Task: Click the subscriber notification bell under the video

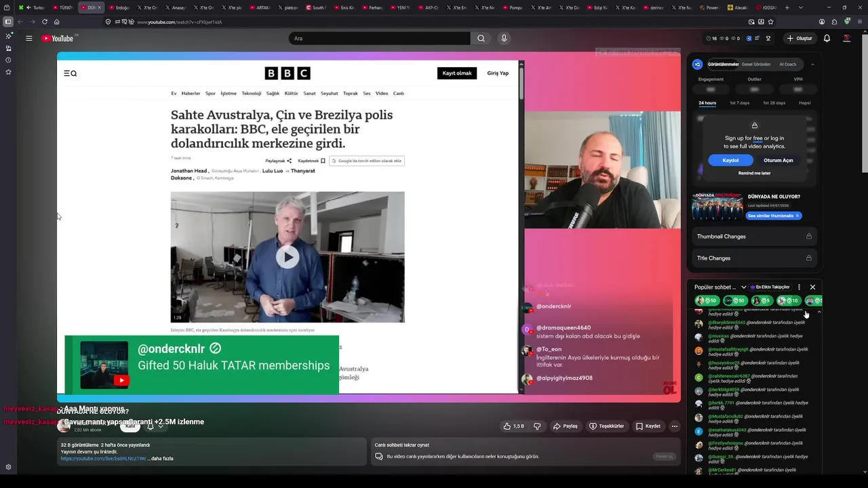Action: [150, 426]
